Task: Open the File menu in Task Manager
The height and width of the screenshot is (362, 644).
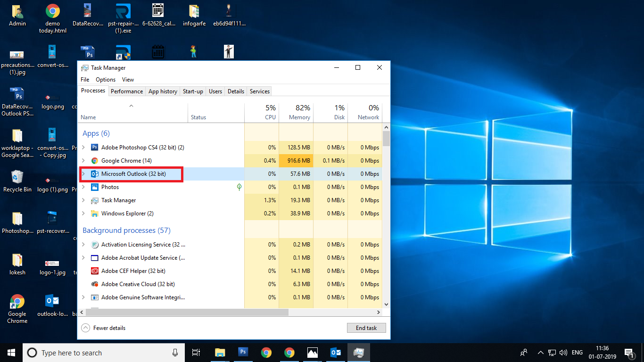Action: click(x=85, y=80)
